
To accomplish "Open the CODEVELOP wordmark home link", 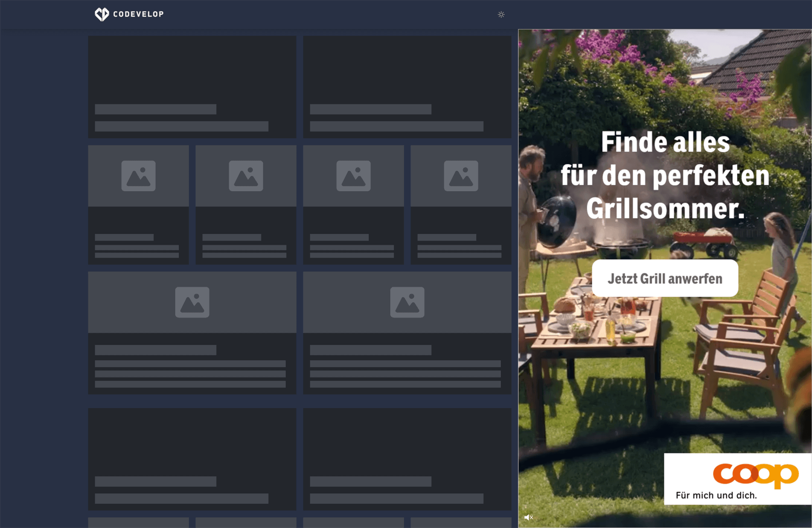I will coord(138,14).
